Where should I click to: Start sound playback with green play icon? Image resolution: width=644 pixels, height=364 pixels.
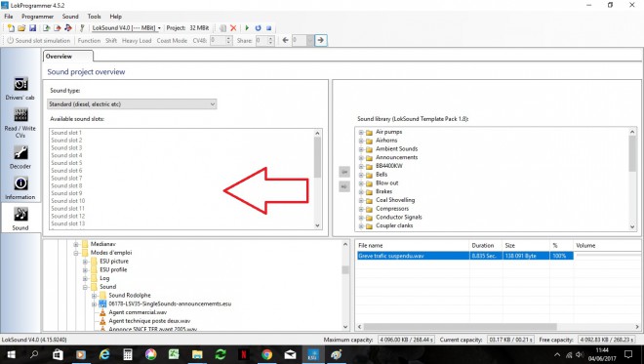[x=247, y=28]
